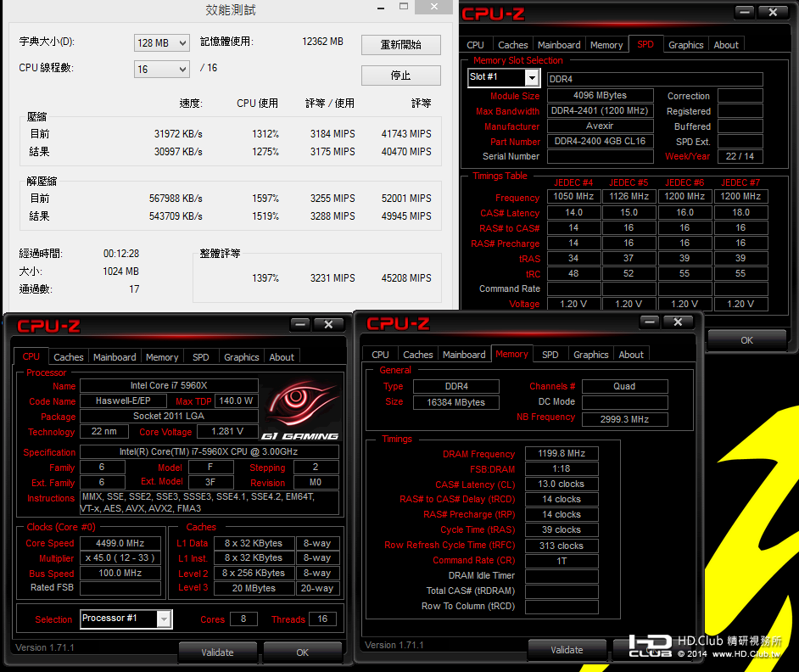Close the CPU-Z processor window

click(328, 324)
